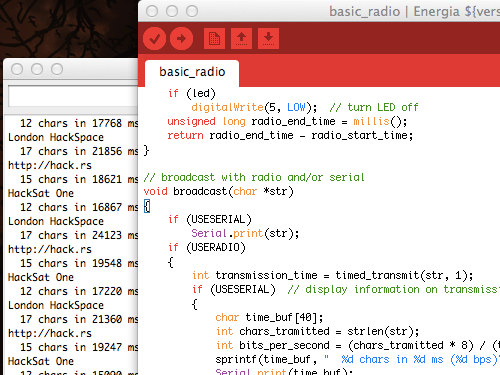Save sketch with the down arrow icon
This screenshot has width=500, height=375.
click(268, 39)
